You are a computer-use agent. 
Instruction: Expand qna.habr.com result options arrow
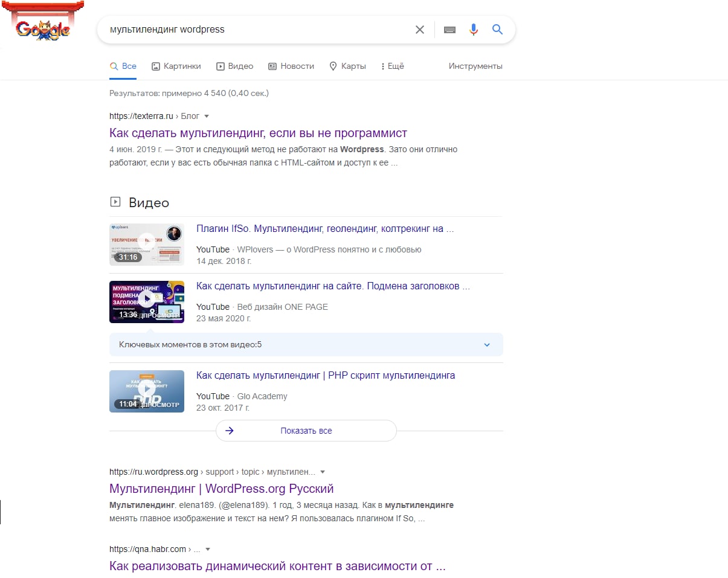[208, 550]
